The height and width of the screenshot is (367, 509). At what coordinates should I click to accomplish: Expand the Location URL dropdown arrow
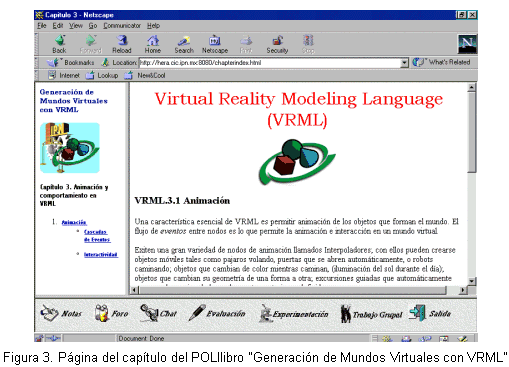pyautogui.click(x=404, y=63)
